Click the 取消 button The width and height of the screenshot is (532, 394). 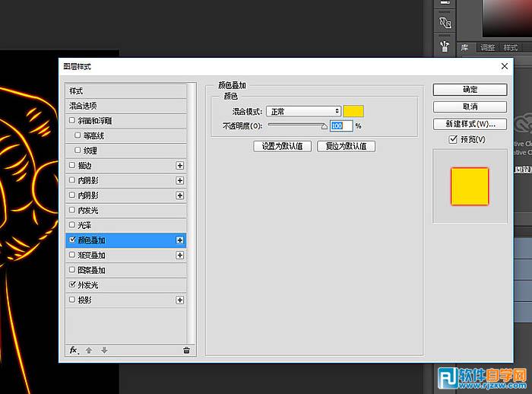pyautogui.click(x=470, y=106)
